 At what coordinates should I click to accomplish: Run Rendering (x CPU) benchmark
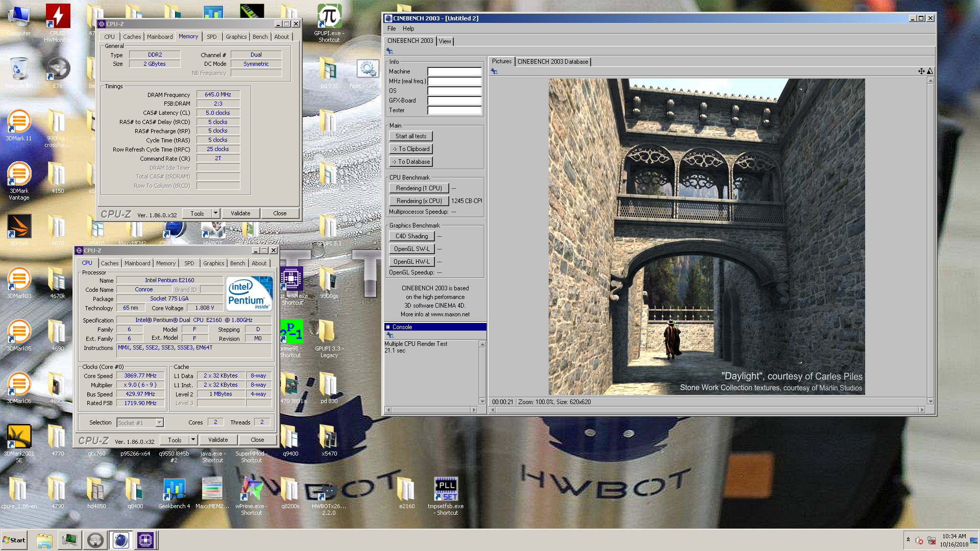(419, 201)
